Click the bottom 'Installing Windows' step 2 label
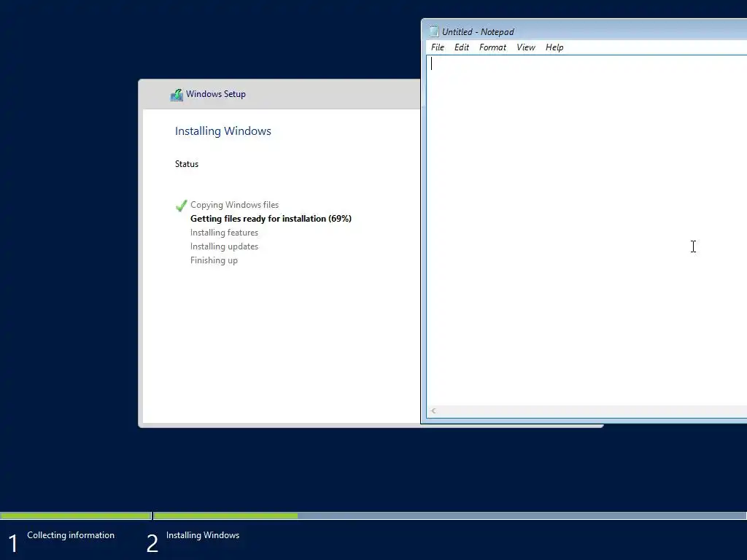This screenshot has width=747, height=560. pos(203,535)
